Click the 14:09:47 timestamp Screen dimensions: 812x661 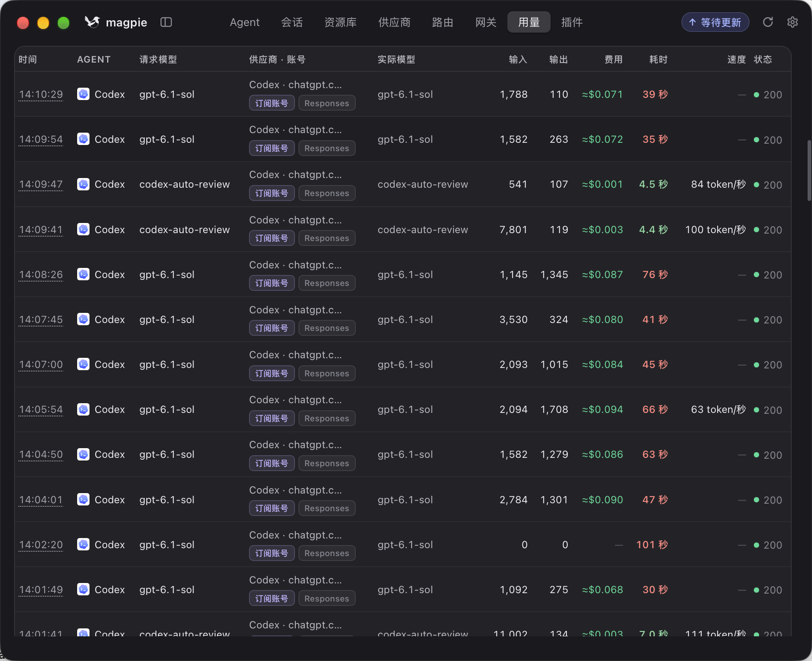click(41, 184)
